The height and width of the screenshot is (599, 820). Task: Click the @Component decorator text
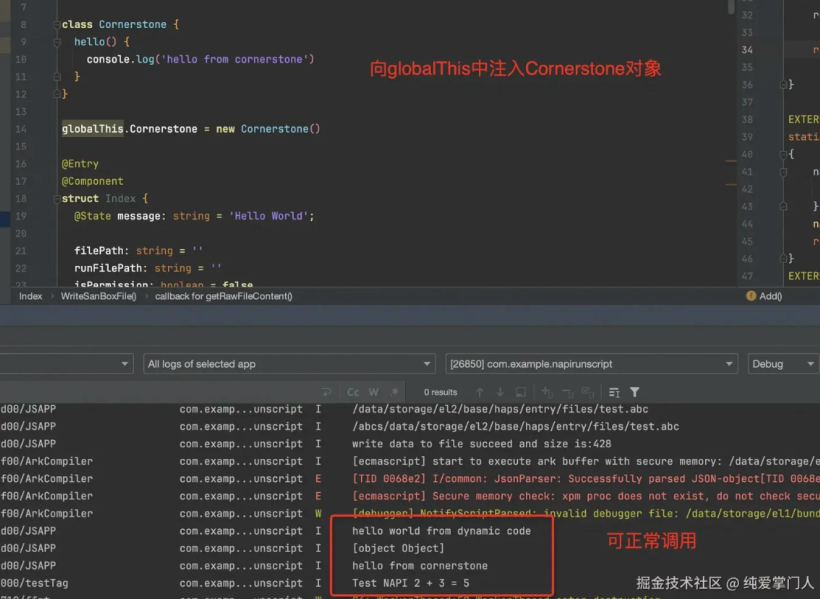(x=93, y=181)
